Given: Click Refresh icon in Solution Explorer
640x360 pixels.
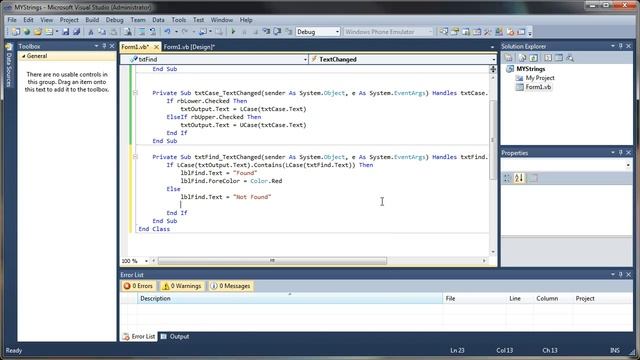Looking at the screenshot, I should [533, 58].
